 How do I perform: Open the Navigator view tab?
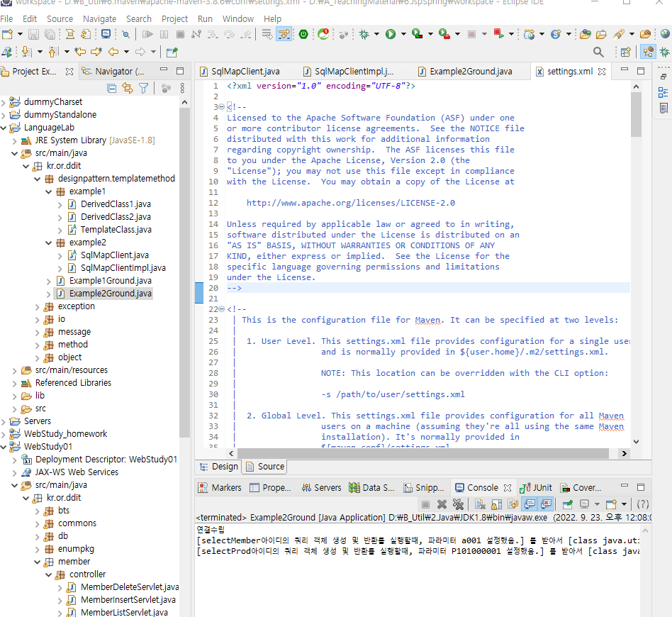click(114, 71)
